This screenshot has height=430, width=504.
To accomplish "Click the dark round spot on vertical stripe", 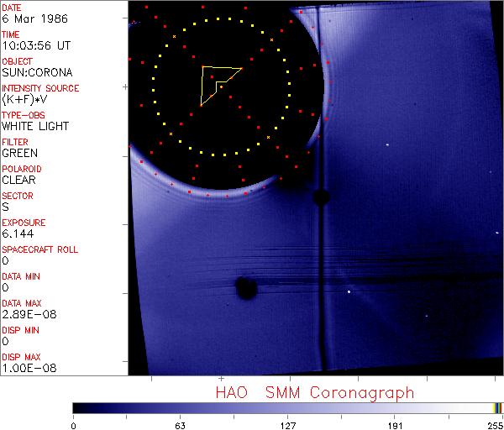I will [320, 197].
